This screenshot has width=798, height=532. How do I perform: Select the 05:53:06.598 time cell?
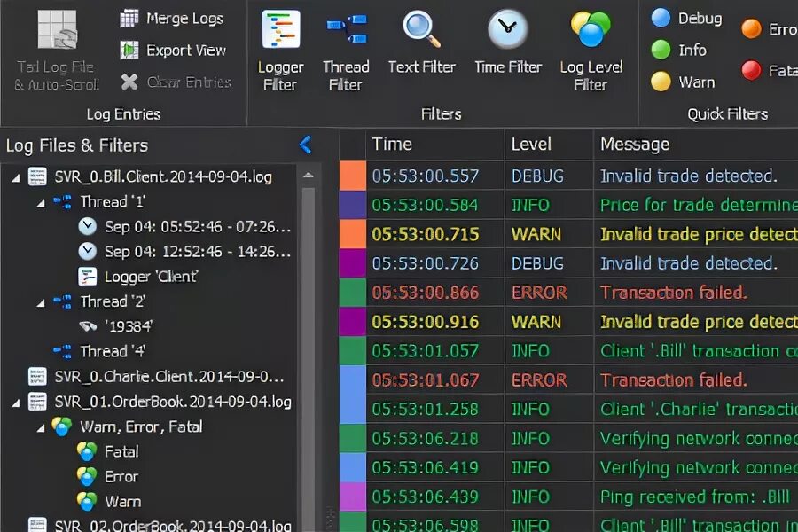coord(435,522)
